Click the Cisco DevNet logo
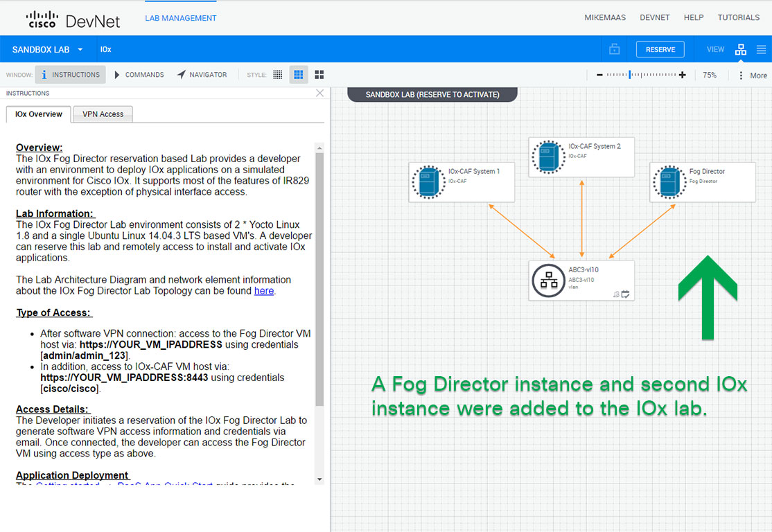This screenshot has width=772, height=532. [x=73, y=19]
